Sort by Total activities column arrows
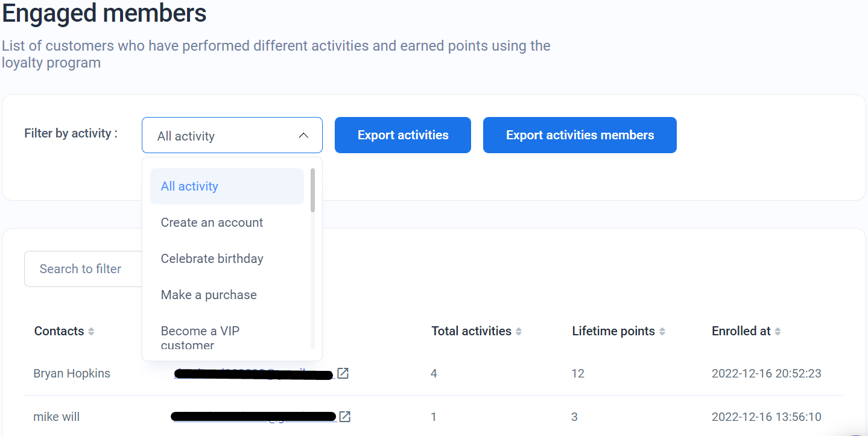Image resolution: width=868 pixels, height=436 pixels. [x=519, y=331]
